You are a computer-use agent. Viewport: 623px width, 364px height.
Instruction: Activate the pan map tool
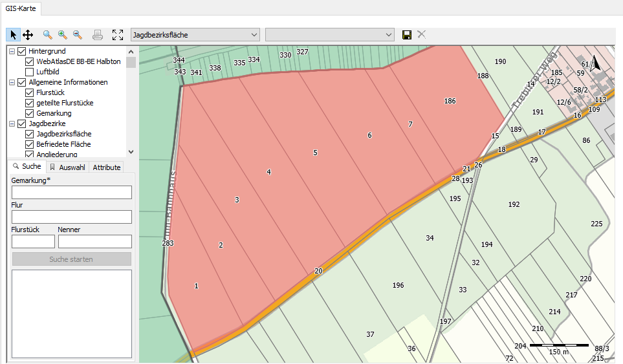tap(28, 35)
